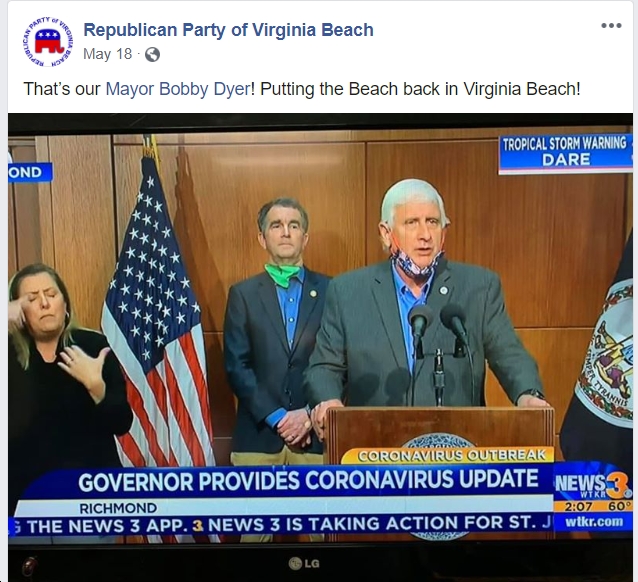This screenshot has width=638, height=582.
Task: Click the News 3 WTKR logo
Action: 592,484
